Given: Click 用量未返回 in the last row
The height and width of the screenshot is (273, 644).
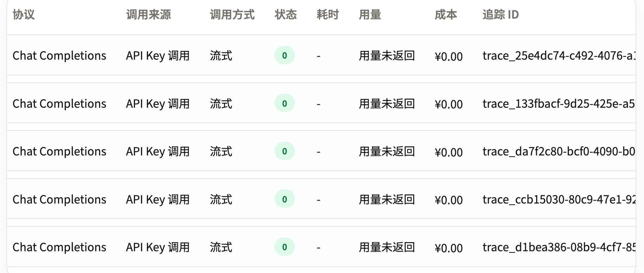Looking at the screenshot, I should [x=387, y=247].
